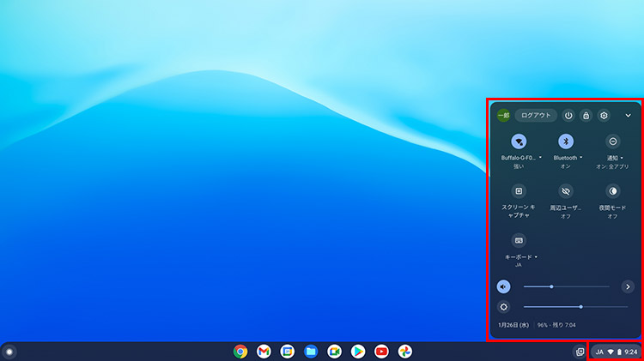This screenshot has width=644, height=361.
Task: Collapse the quick settings panel chevron
Action: [628, 116]
